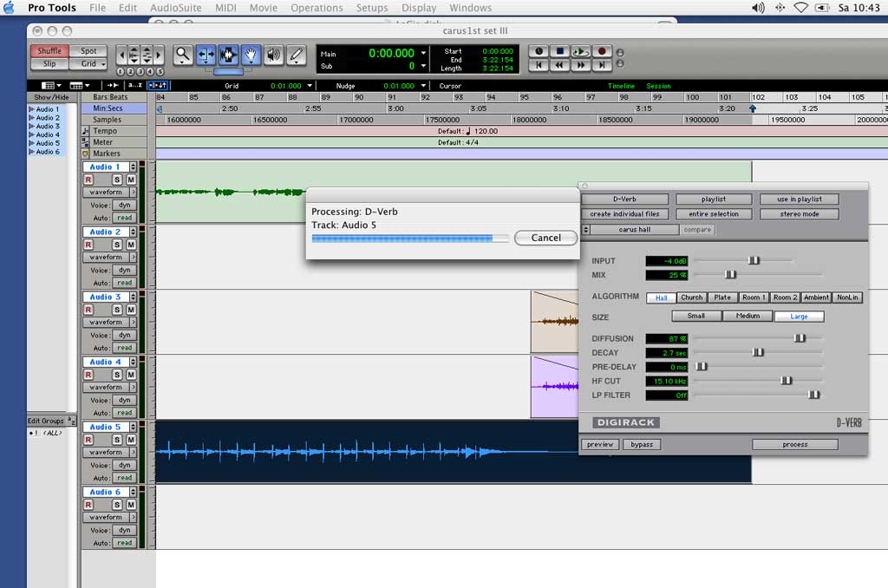Screen dimensions: 888x588
Task: Click the Fast Forward transport button
Action: tap(580, 65)
